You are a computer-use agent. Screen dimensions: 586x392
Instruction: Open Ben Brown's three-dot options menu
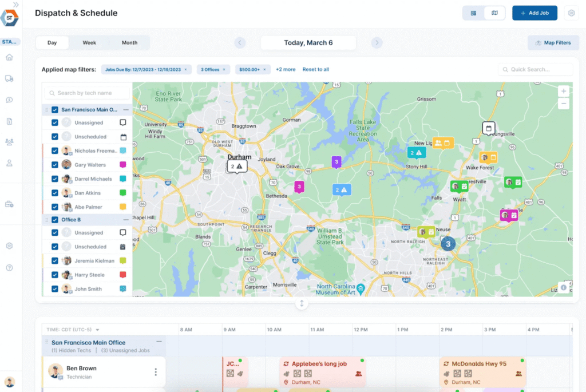pos(156,371)
